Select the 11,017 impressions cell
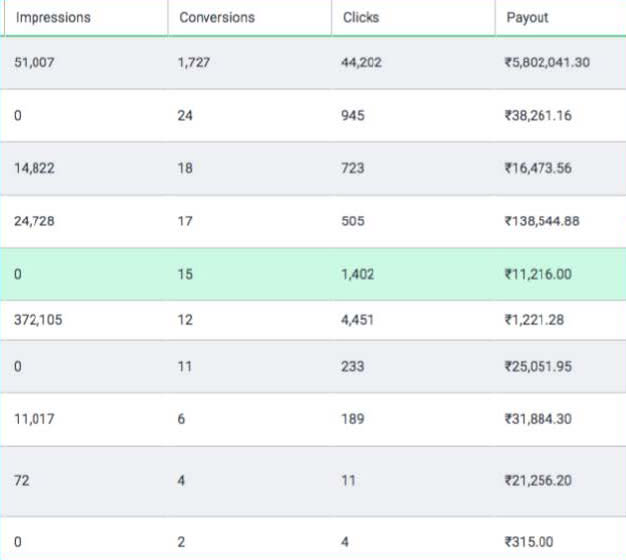 click(34, 419)
